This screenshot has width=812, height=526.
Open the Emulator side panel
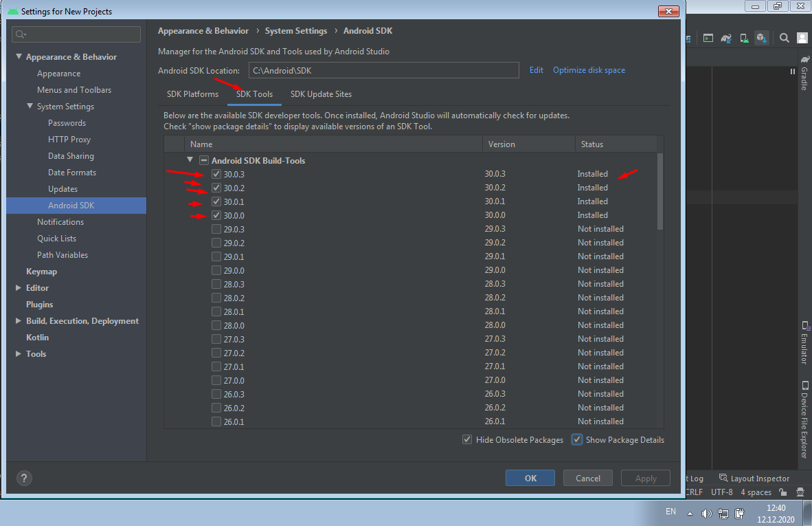[x=804, y=342]
